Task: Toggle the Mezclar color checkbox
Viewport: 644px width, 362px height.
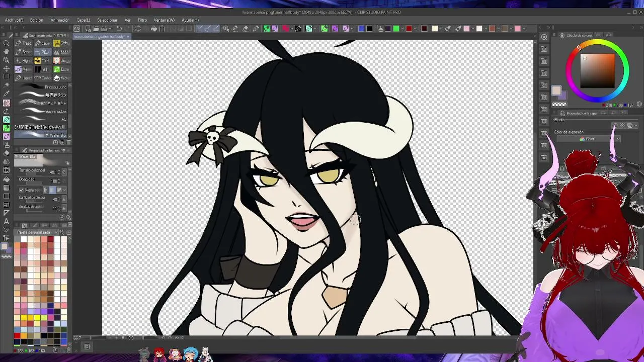Action: click(x=22, y=190)
